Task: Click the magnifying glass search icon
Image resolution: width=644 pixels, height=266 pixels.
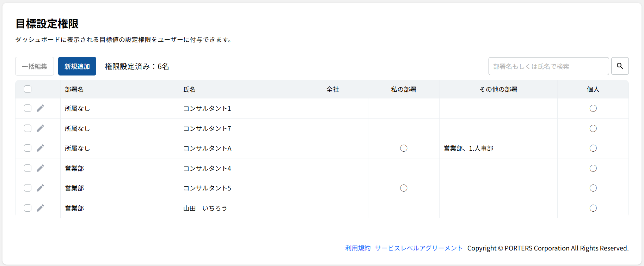Action: [620, 66]
